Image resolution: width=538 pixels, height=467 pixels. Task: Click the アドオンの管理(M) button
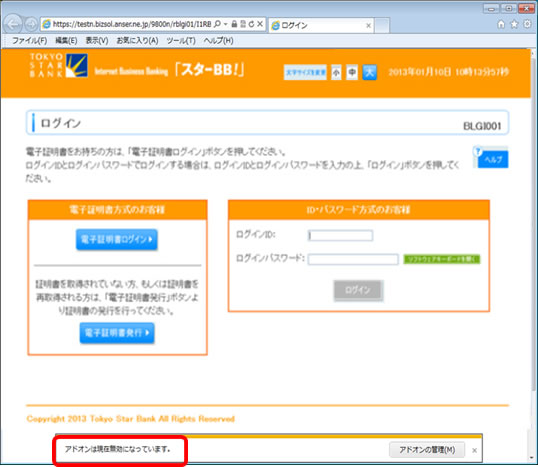click(x=427, y=450)
